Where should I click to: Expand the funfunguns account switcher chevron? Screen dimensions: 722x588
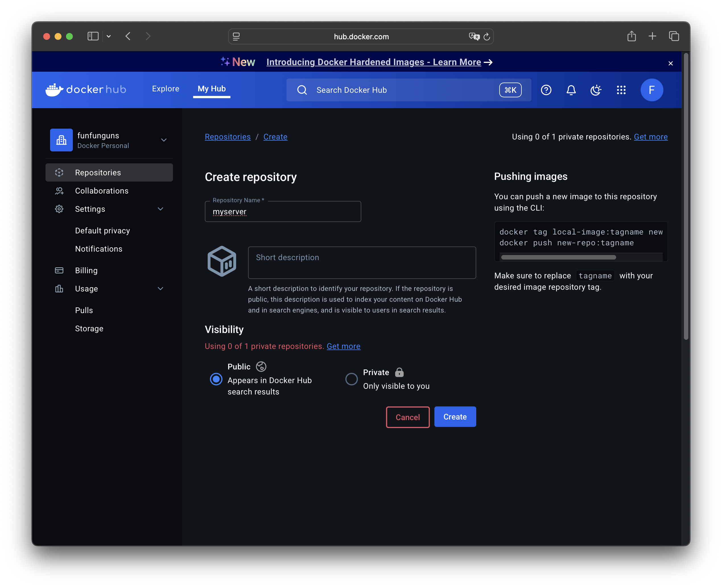(x=164, y=140)
